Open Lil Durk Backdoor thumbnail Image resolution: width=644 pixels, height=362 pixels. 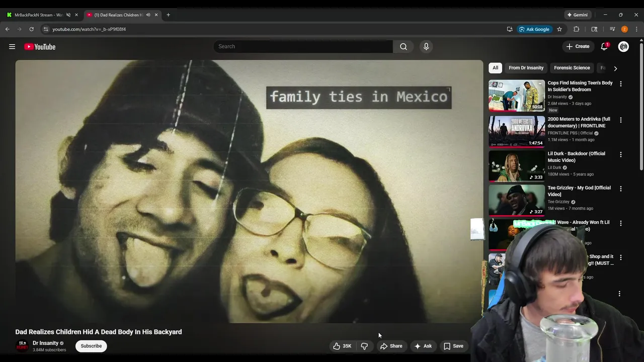pyautogui.click(x=517, y=166)
